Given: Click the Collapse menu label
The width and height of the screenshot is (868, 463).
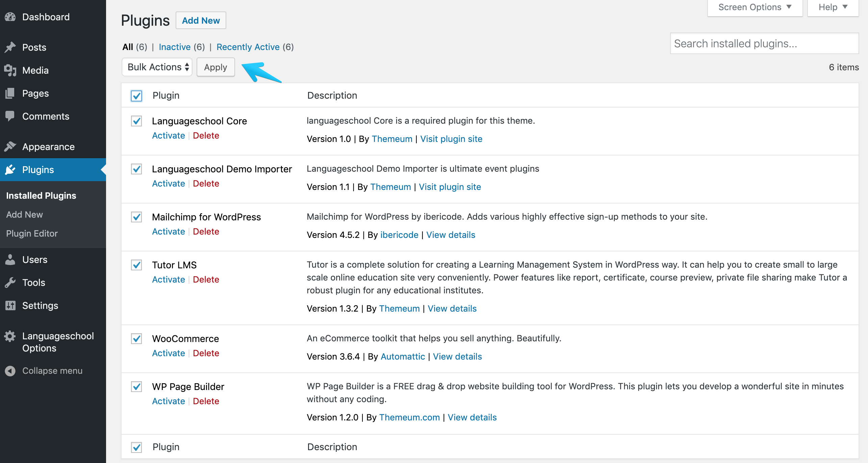Looking at the screenshot, I should pyautogui.click(x=52, y=371).
